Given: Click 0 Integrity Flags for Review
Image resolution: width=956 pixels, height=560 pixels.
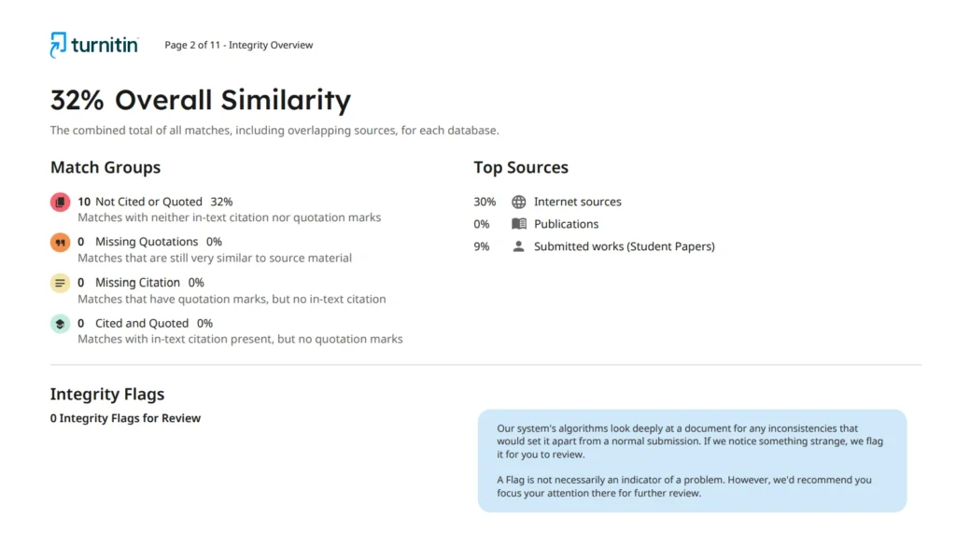Looking at the screenshot, I should point(125,418).
